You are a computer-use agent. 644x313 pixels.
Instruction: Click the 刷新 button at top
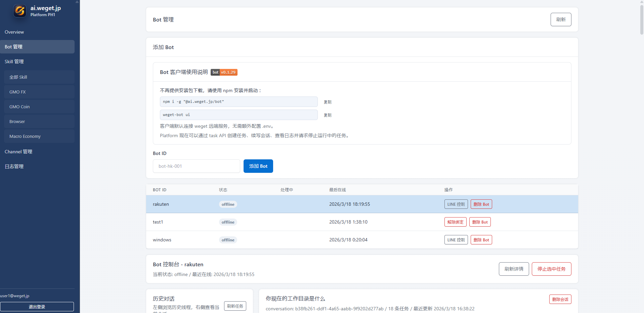pos(561,19)
